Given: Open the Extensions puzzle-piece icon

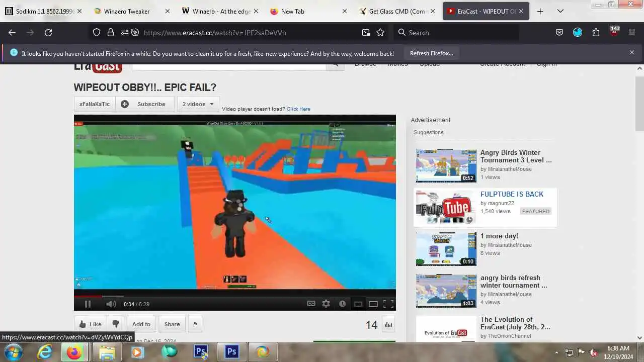Looking at the screenshot, I should (x=596, y=32).
